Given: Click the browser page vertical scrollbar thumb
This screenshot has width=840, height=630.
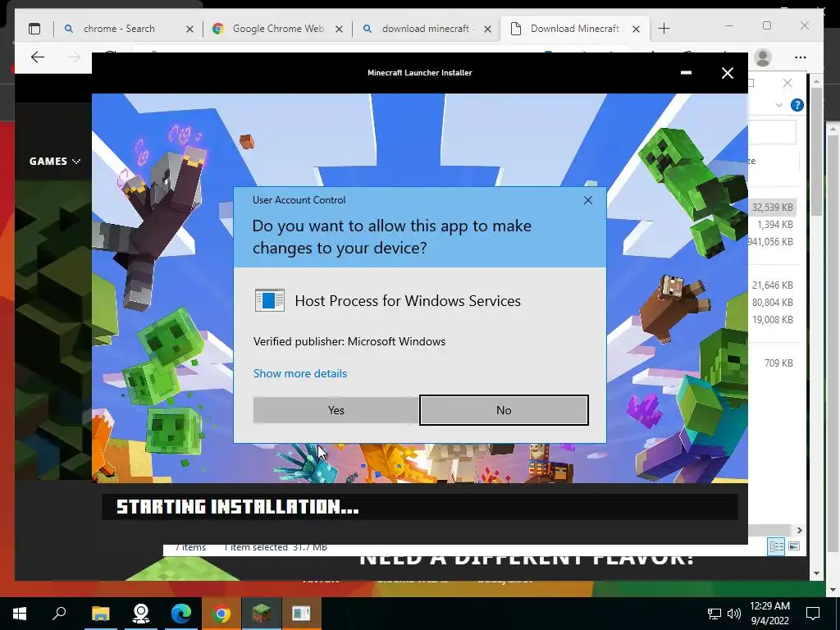Looking at the screenshot, I should tap(816, 152).
